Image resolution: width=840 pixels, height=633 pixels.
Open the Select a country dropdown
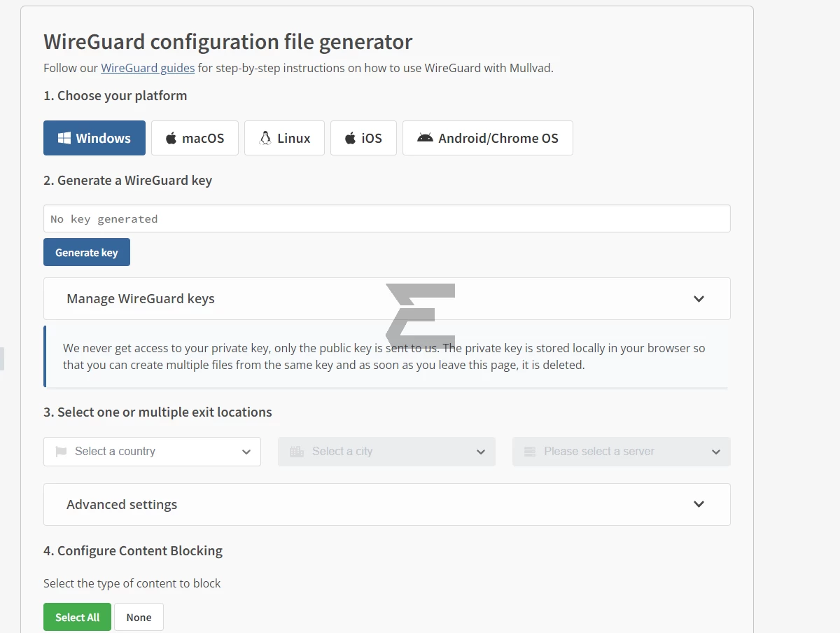pyautogui.click(x=152, y=452)
